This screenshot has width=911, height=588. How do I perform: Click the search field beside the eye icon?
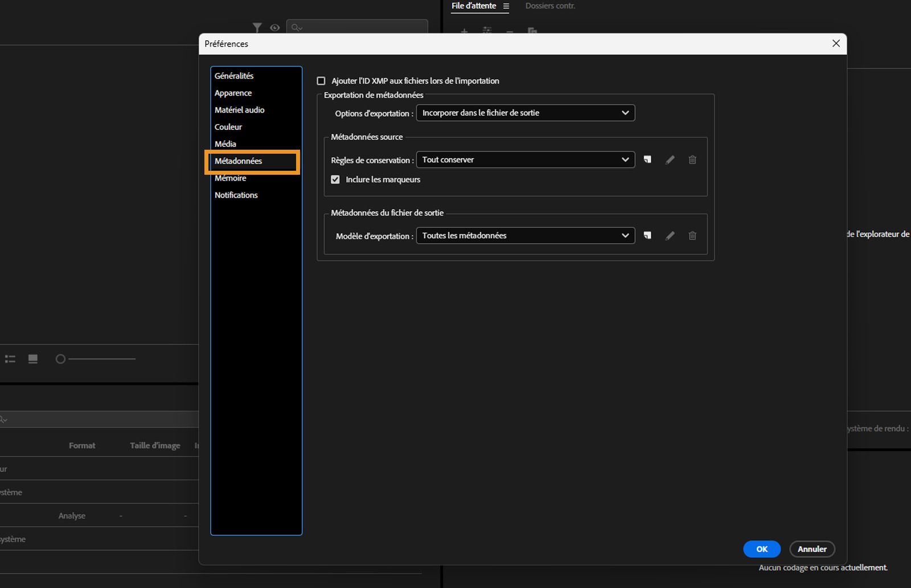pyautogui.click(x=358, y=27)
